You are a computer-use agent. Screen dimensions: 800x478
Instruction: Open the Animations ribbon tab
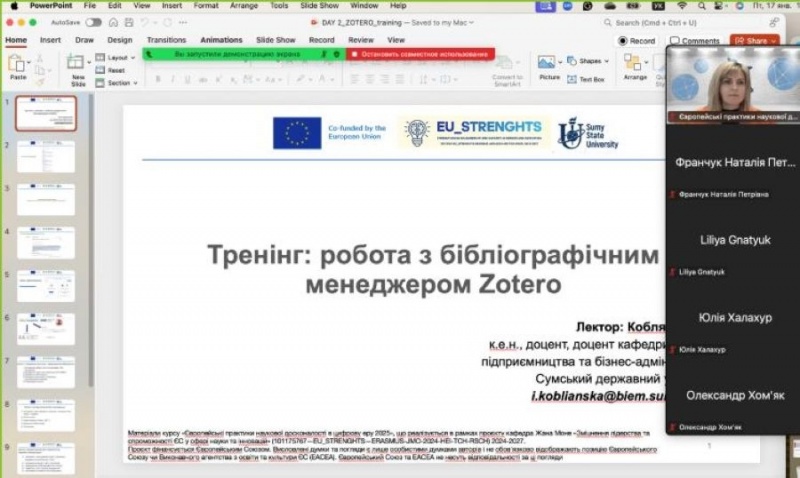click(221, 40)
